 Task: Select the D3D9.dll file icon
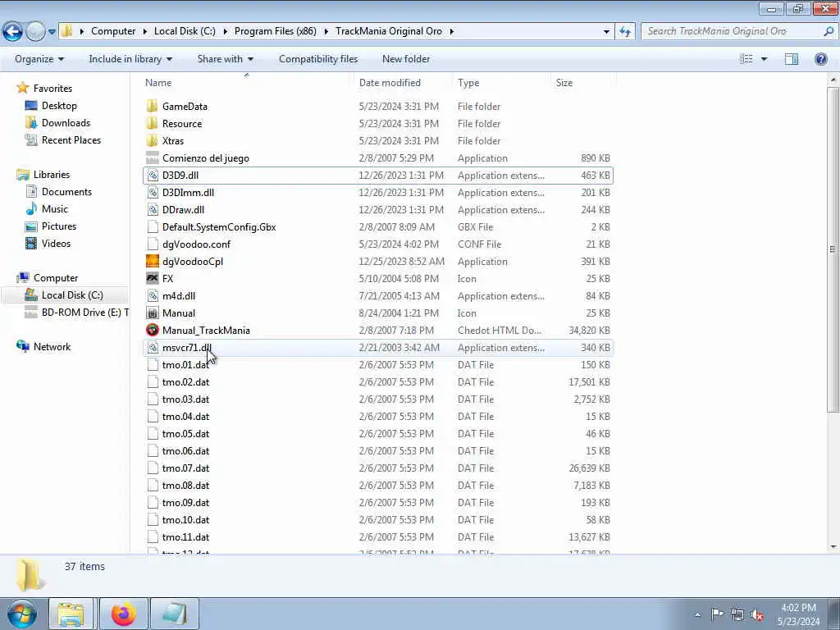(152, 176)
